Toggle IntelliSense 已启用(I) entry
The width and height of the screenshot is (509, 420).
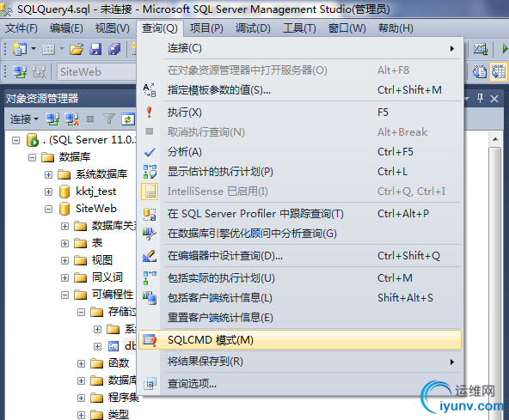[x=300, y=192]
